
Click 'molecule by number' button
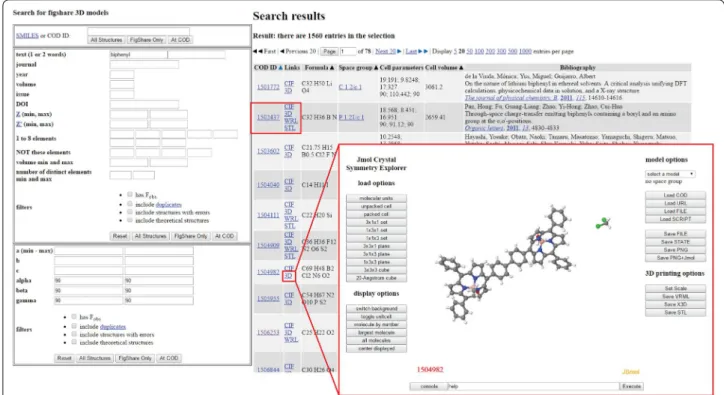coord(376,325)
